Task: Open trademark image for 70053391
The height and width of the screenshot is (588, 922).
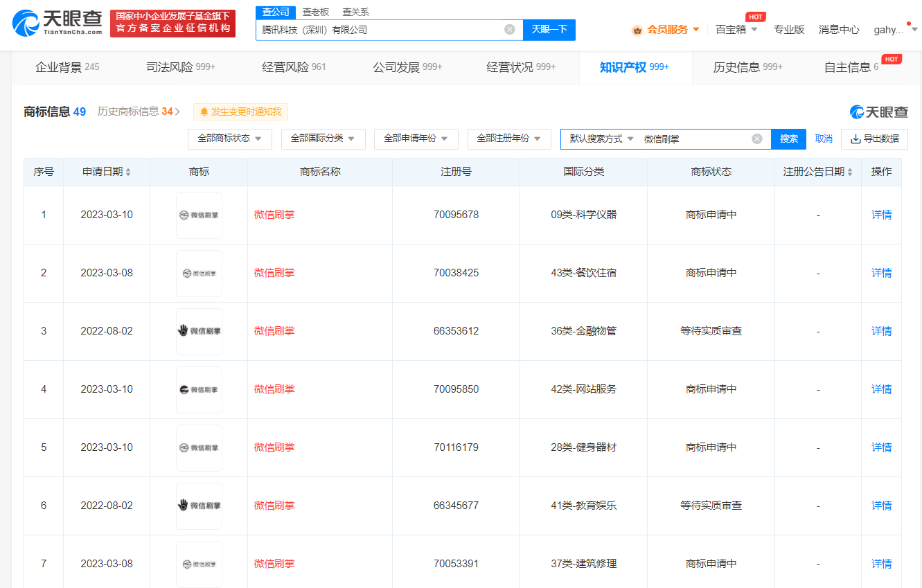Action: click(x=199, y=564)
